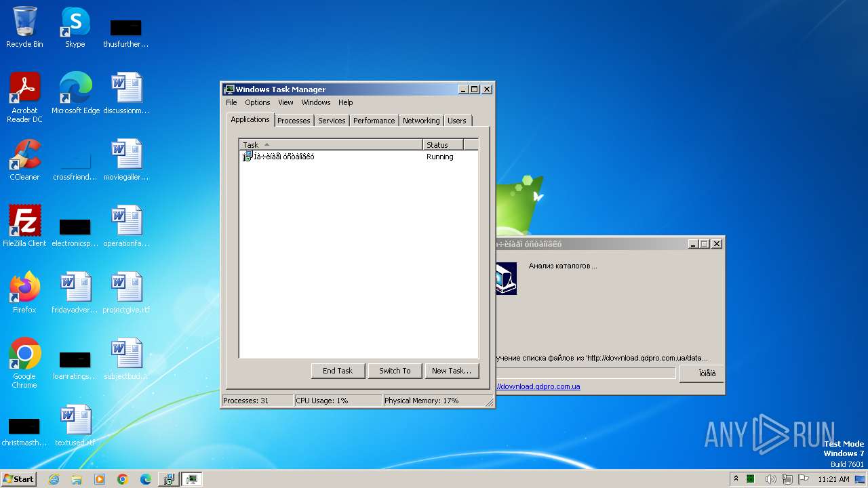Switch to the Networking tab

[x=421, y=121]
